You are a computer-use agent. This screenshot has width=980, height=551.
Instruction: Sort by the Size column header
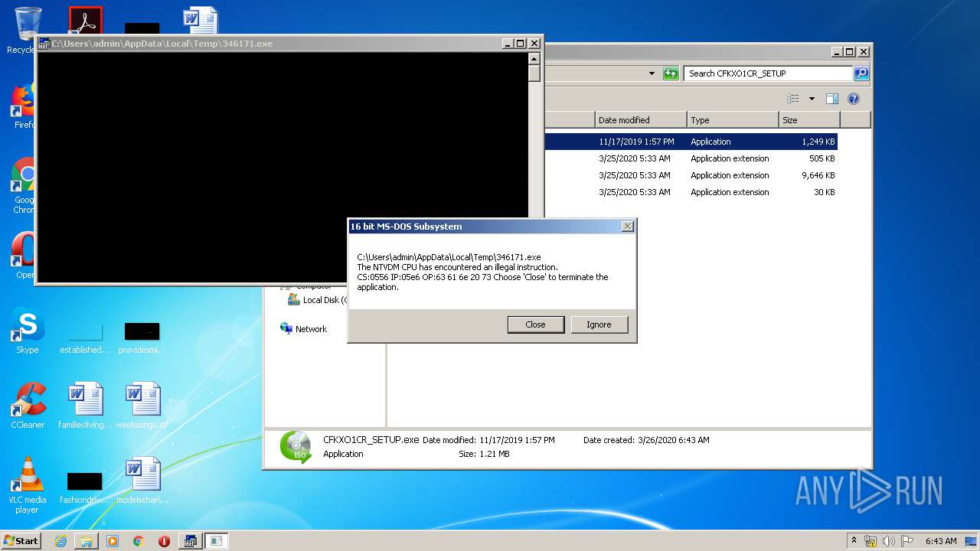pyautogui.click(x=809, y=120)
